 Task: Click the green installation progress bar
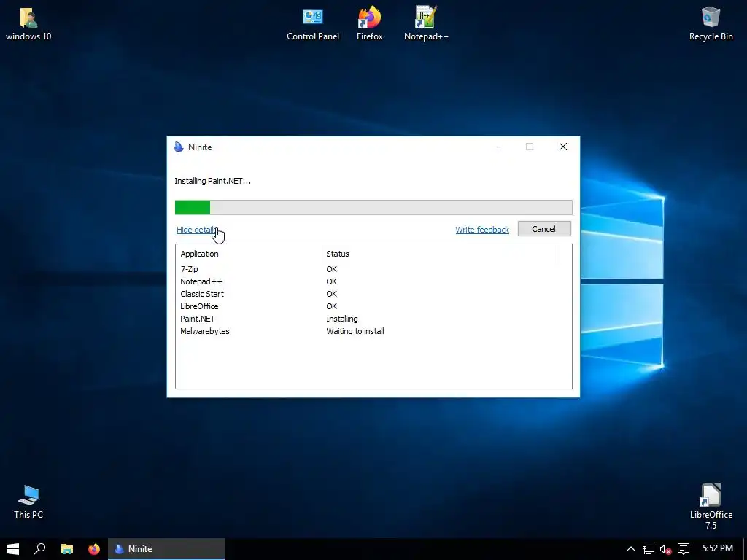(x=373, y=207)
